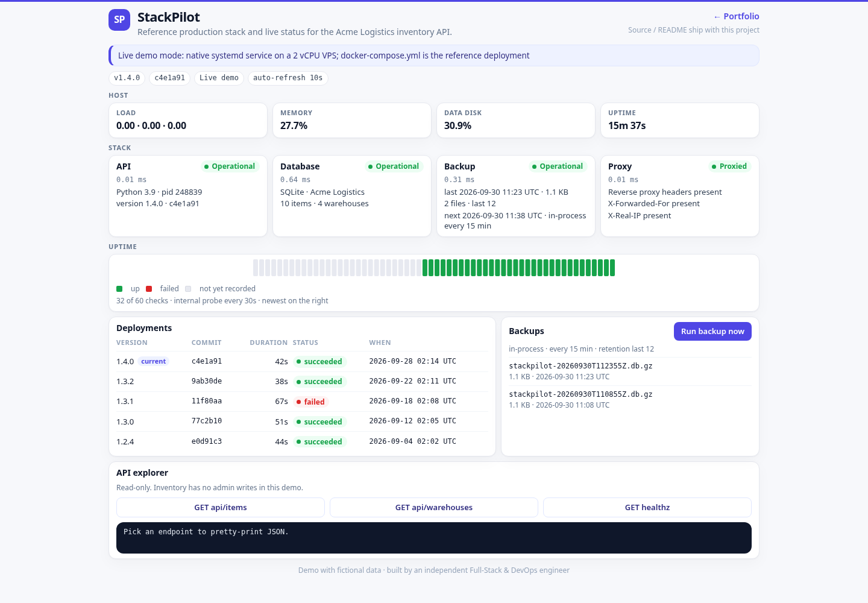Click the grey not yet recorded legend square
This screenshot has width=868, height=603.
pos(188,289)
